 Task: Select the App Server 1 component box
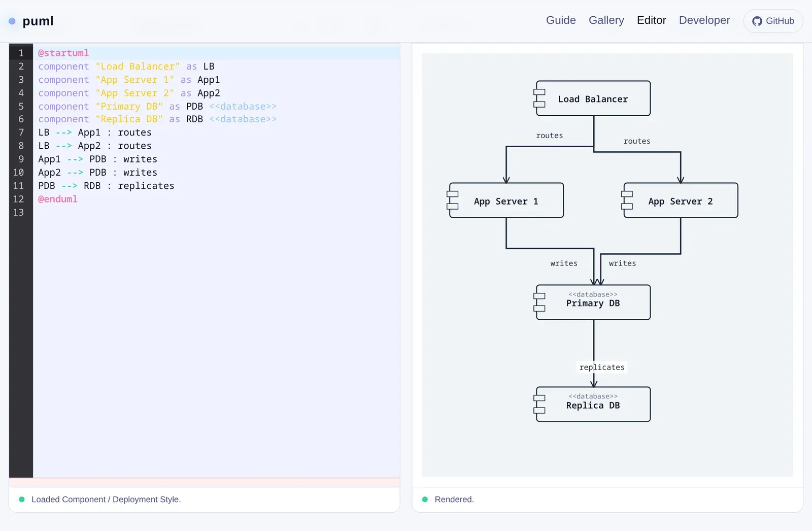pyautogui.click(x=506, y=201)
